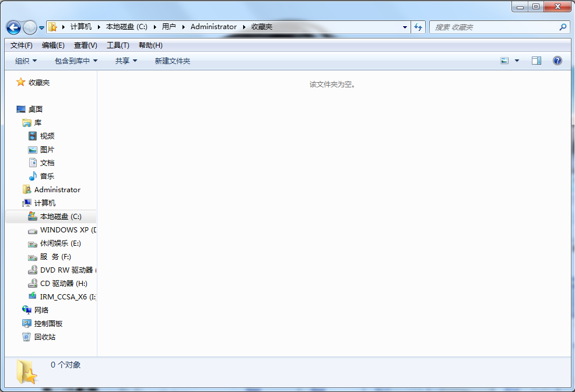575x392 pixels.
Task: Click New Folder (新建文件夹) button
Action: click(x=172, y=61)
